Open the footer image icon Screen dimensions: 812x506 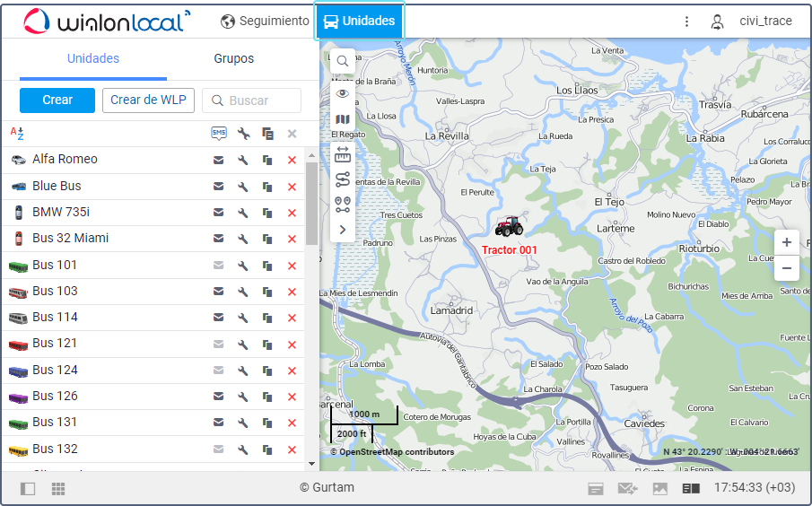(659, 488)
